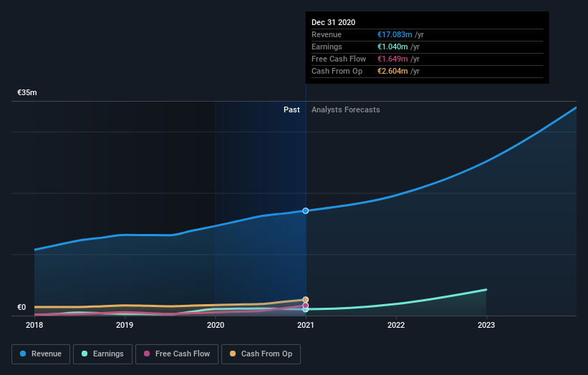Toggle the Revenue series in the legend
Viewport: 588px width, 375px height.
tap(41, 354)
